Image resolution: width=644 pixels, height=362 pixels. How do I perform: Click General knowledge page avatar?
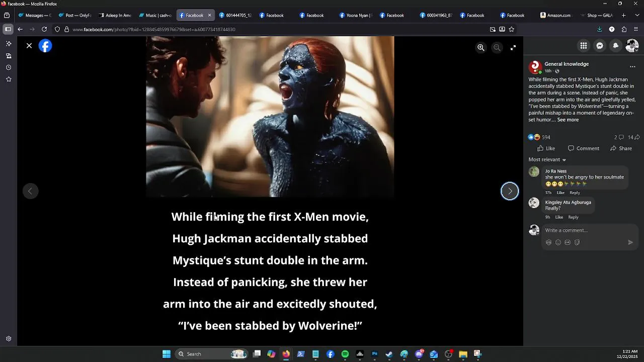tap(535, 67)
